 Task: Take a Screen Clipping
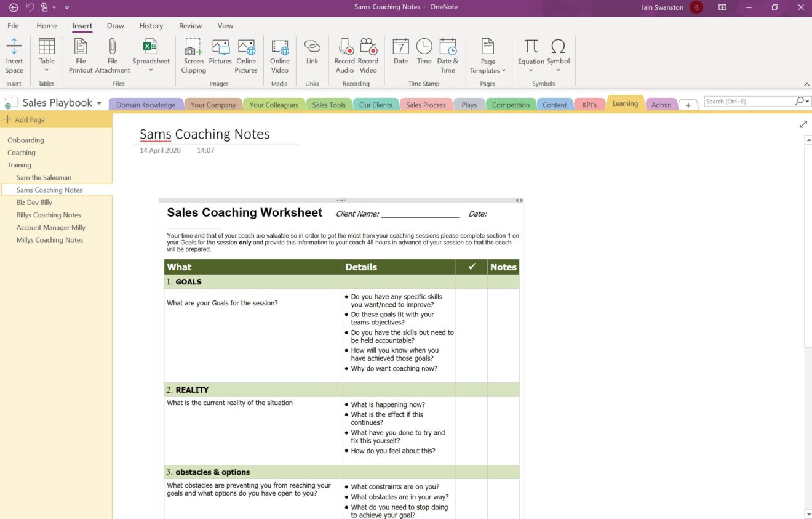(193, 55)
